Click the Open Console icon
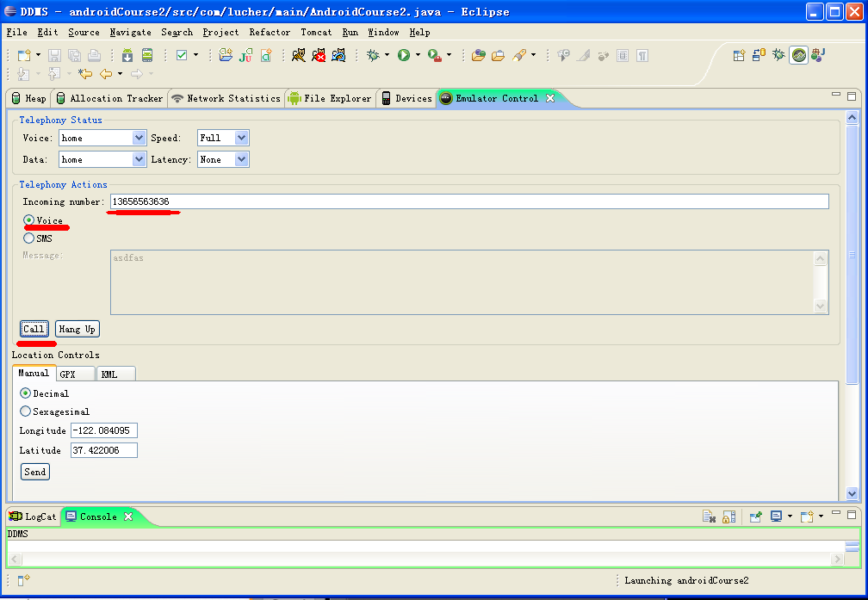 pyautogui.click(x=807, y=516)
